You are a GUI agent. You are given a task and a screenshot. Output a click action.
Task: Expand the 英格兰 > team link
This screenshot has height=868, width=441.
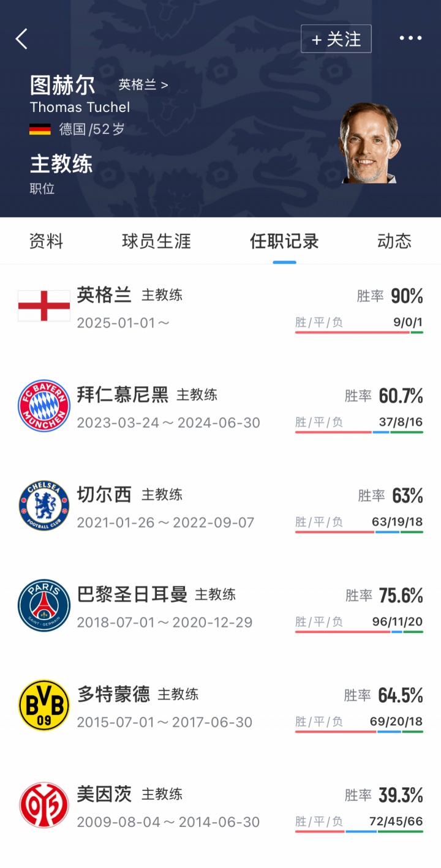coord(143,85)
